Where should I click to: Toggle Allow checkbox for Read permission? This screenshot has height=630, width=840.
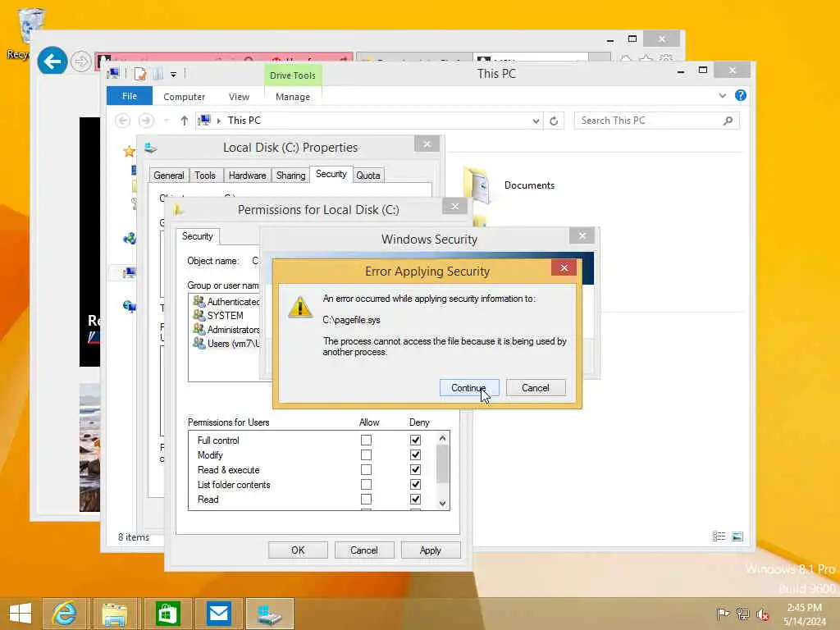[366, 500]
